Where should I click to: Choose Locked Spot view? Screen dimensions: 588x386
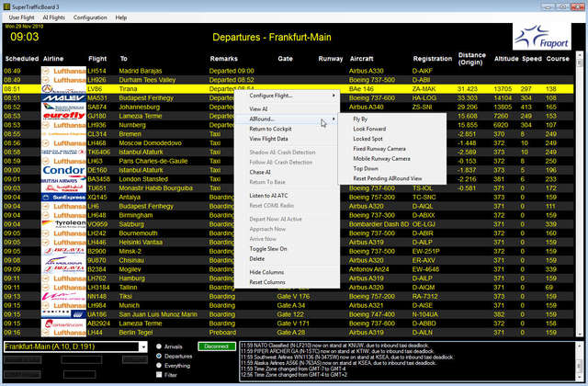[392, 139]
